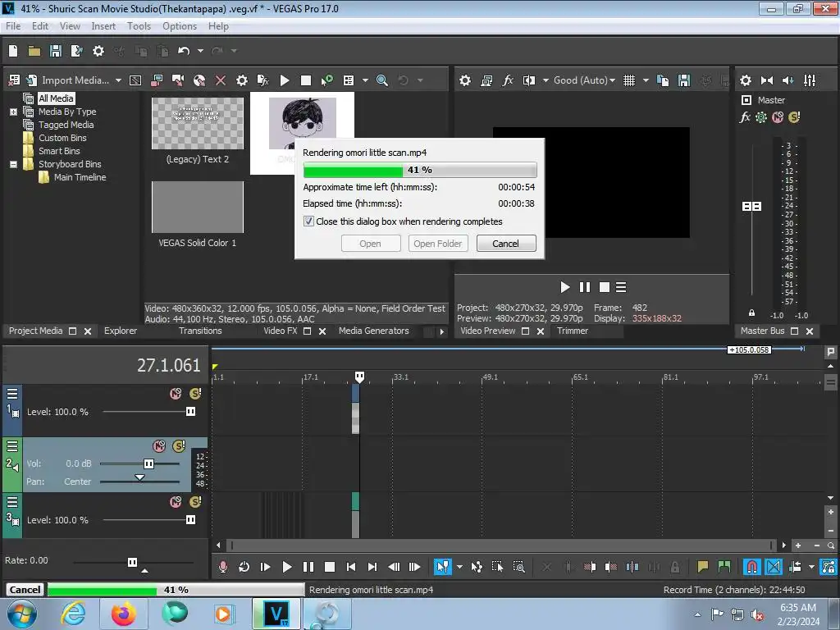Solo video track 3
This screenshot has height=630, width=840.
[195, 502]
